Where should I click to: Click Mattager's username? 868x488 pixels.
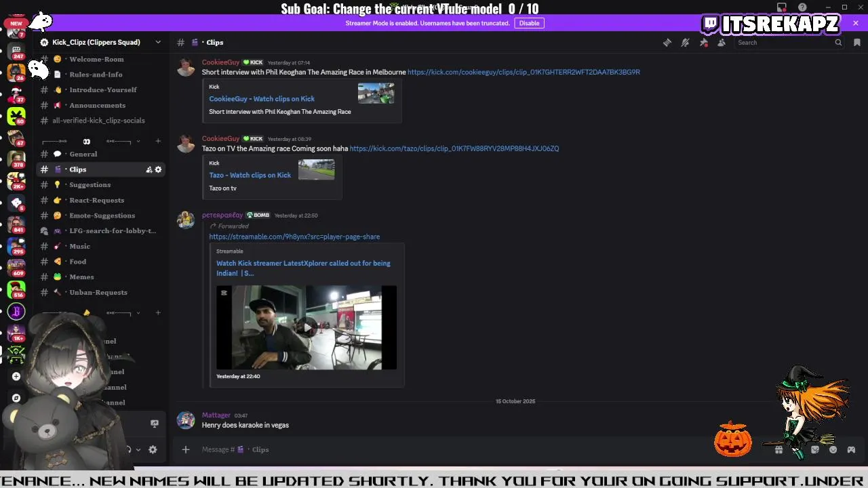(216, 415)
